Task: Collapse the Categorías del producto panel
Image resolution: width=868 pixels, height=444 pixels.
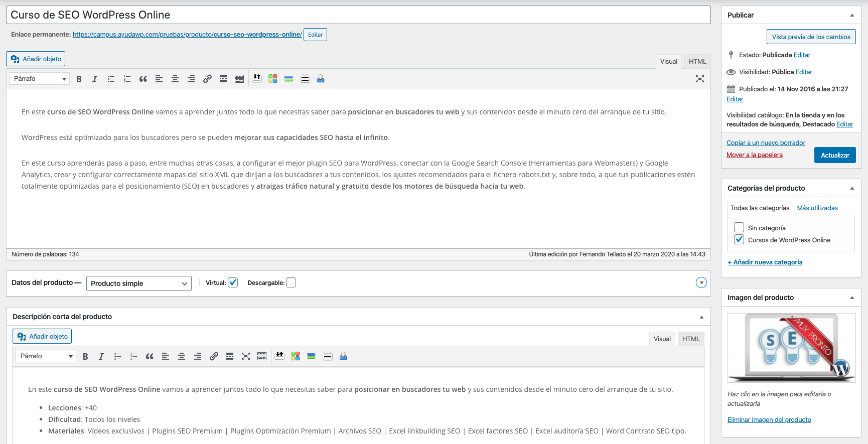Action: [x=852, y=188]
